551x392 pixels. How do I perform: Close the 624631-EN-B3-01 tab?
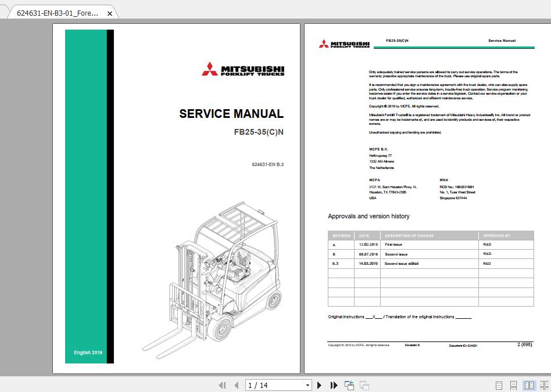point(110,12)
